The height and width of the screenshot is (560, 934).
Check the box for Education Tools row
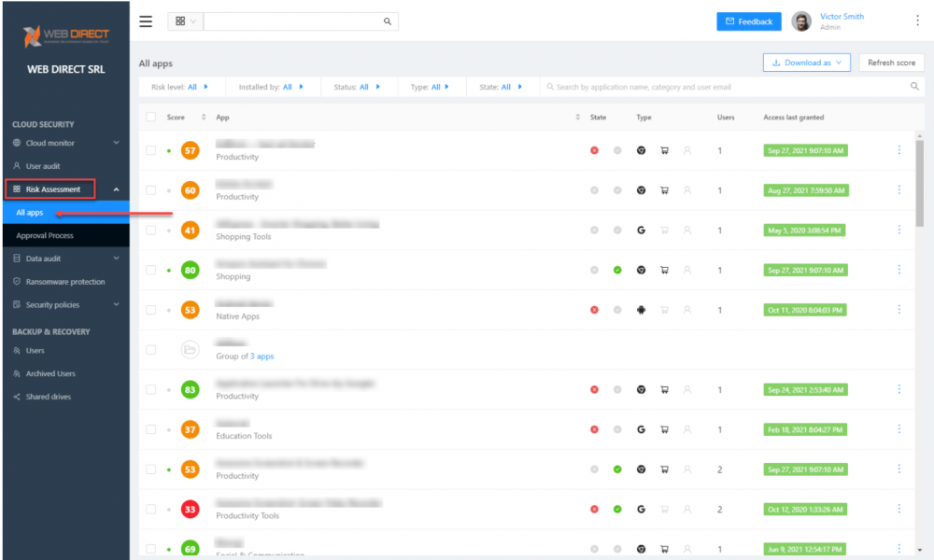[151, 429]
